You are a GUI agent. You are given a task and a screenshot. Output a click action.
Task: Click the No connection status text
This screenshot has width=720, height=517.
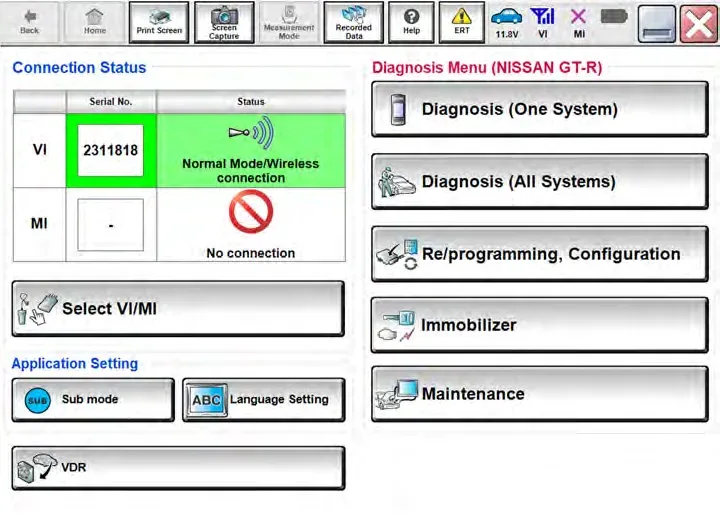coord(251,253)
